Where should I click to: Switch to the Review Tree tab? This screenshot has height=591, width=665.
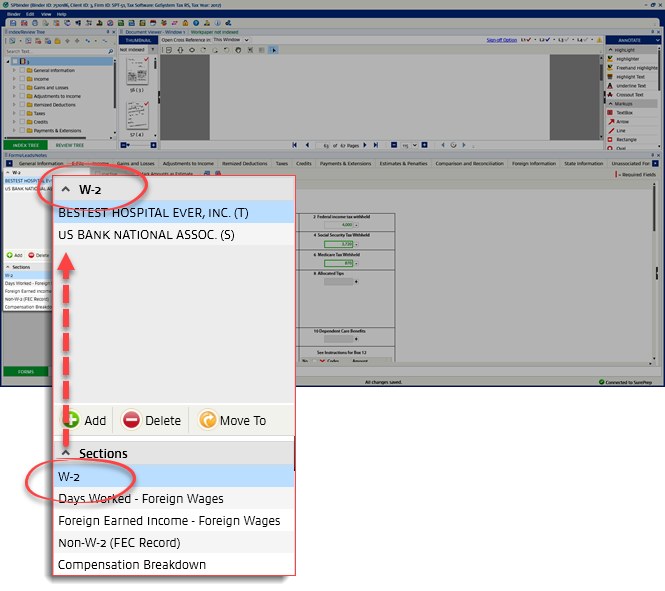pyautogui.click(x=70, y=145)
